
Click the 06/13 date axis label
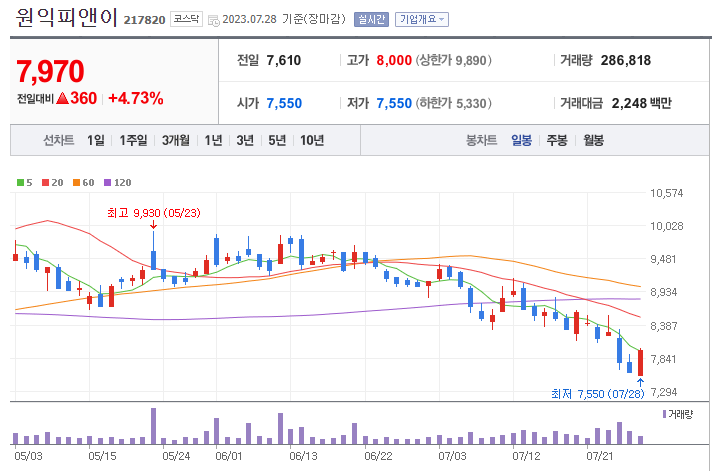click(x=303, y=456)
